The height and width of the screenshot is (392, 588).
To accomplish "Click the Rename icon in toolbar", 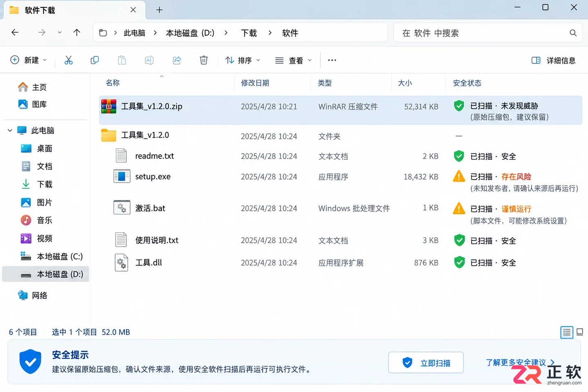I will tap(149, 60).
